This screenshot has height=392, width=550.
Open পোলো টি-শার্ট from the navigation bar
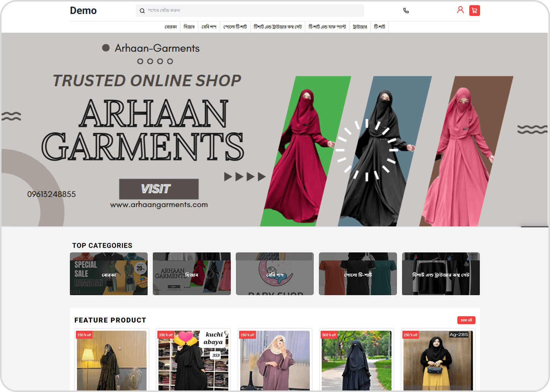coord(235,27)
